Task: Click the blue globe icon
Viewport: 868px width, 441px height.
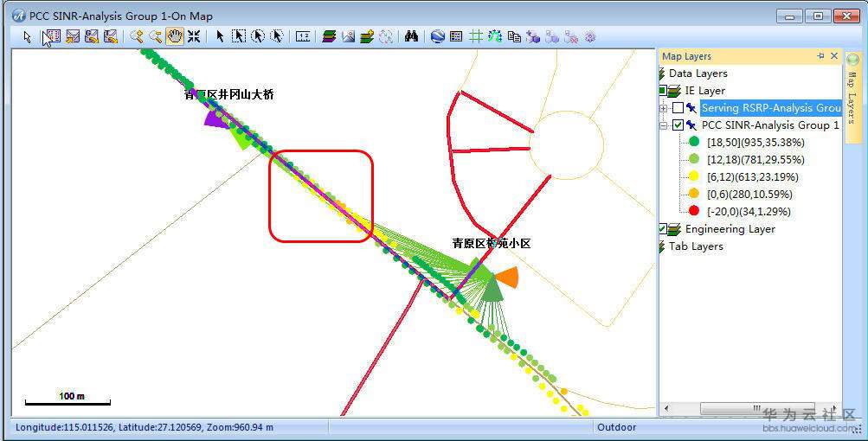Action: pyautogui.click(x=437, y=37)
